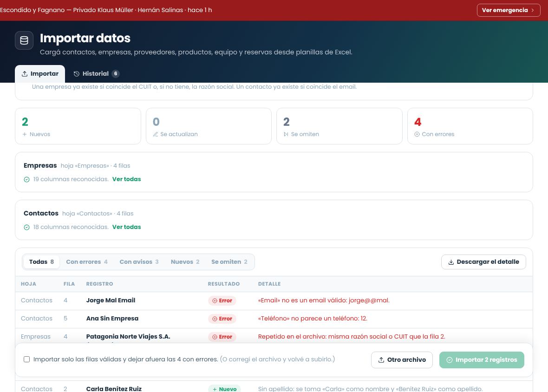Click the Contactos sheet card title

41,214
